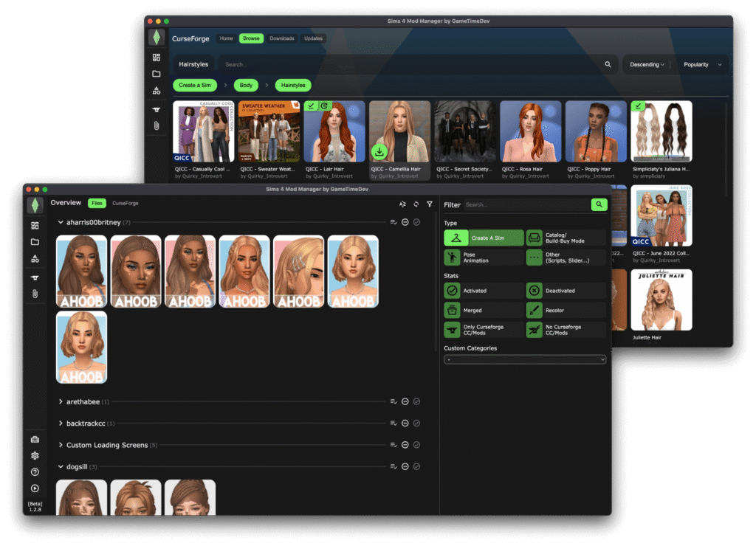Activate all mods in aharris00britney with check icon

coord(416,222)
